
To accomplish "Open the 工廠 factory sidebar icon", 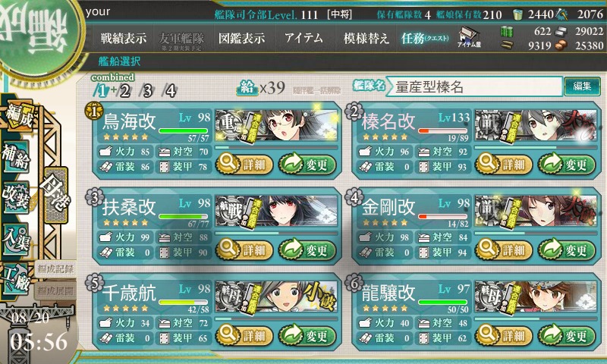I will 16,279.
